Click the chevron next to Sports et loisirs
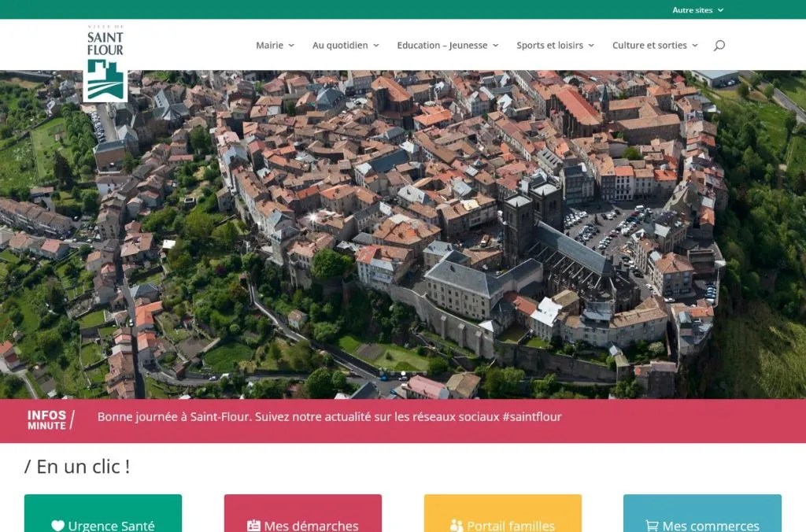 coord(591,46)
